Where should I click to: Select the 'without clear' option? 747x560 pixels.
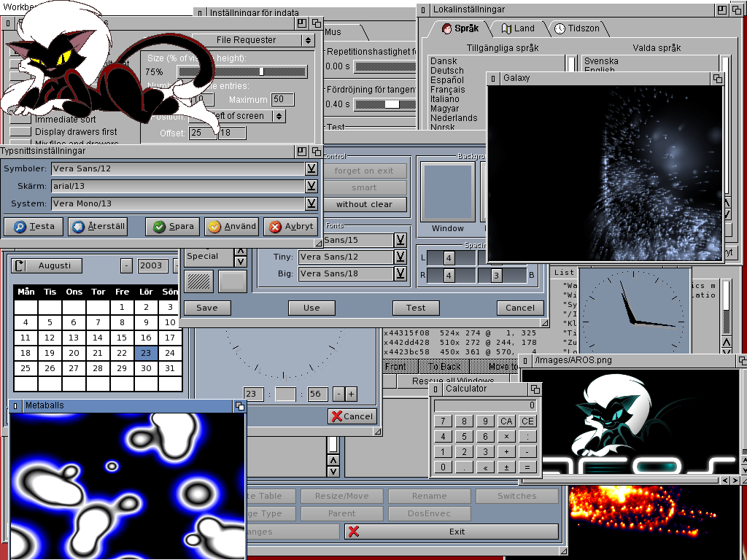(x=364, y=204)
